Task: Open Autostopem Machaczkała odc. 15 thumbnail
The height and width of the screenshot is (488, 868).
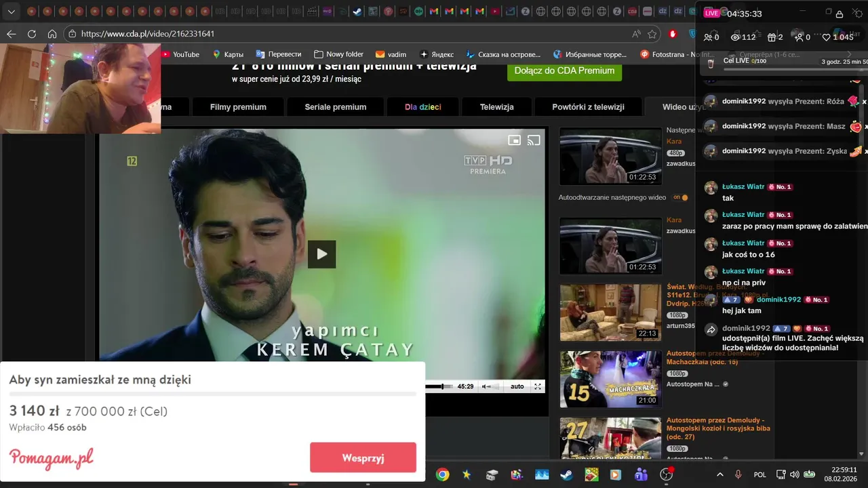Action: (x=610, y=379)
